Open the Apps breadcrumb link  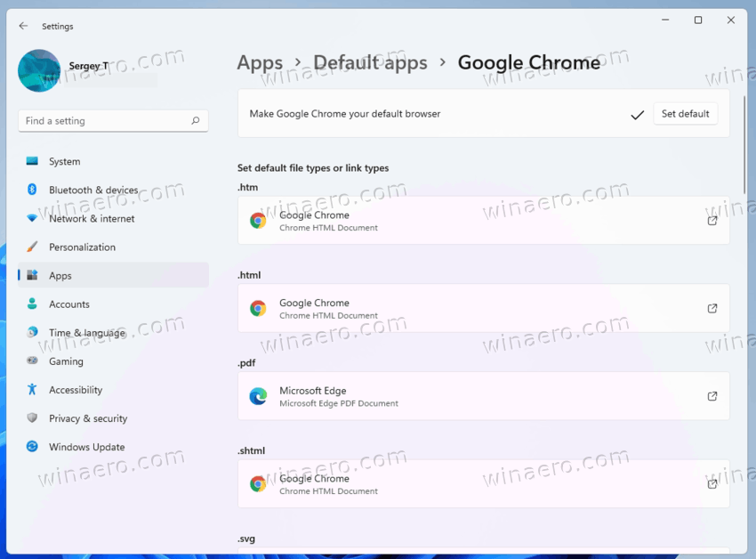(x=260, y=62)
